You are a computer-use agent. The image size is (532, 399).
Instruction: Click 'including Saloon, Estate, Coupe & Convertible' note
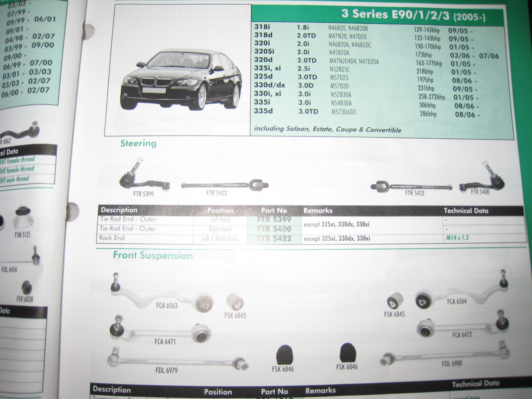[328, 129]
